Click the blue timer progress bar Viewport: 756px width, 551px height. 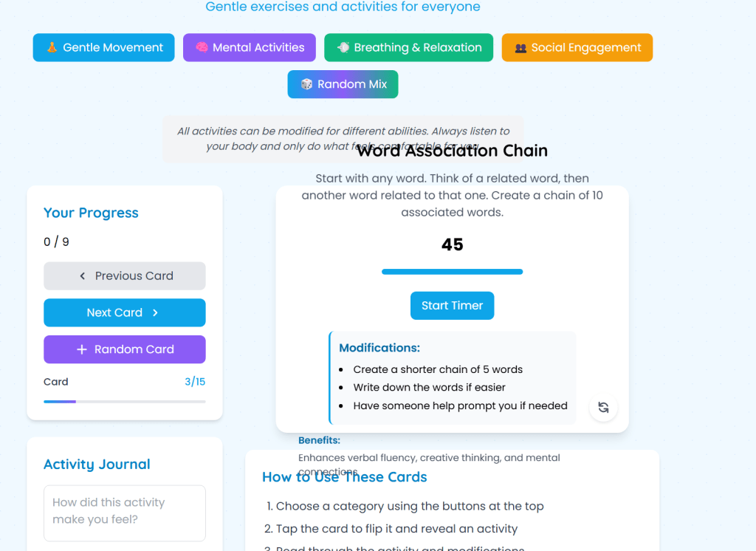[452, 272]
